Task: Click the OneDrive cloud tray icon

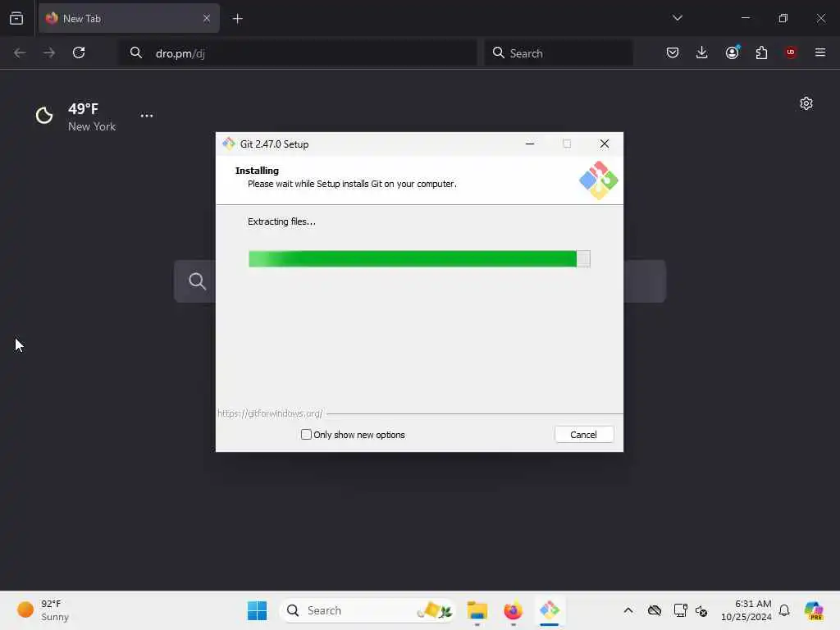Action: pyautogui.click(x=654, y=610)
